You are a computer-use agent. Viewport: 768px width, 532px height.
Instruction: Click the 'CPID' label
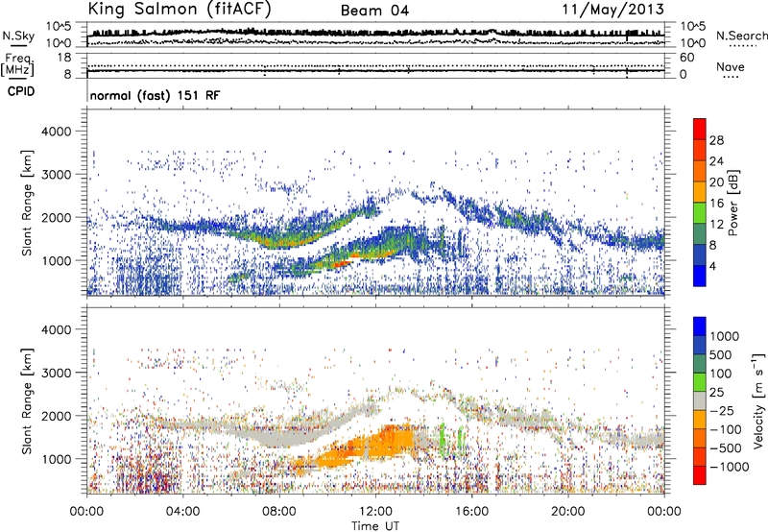tap(21, 91)
